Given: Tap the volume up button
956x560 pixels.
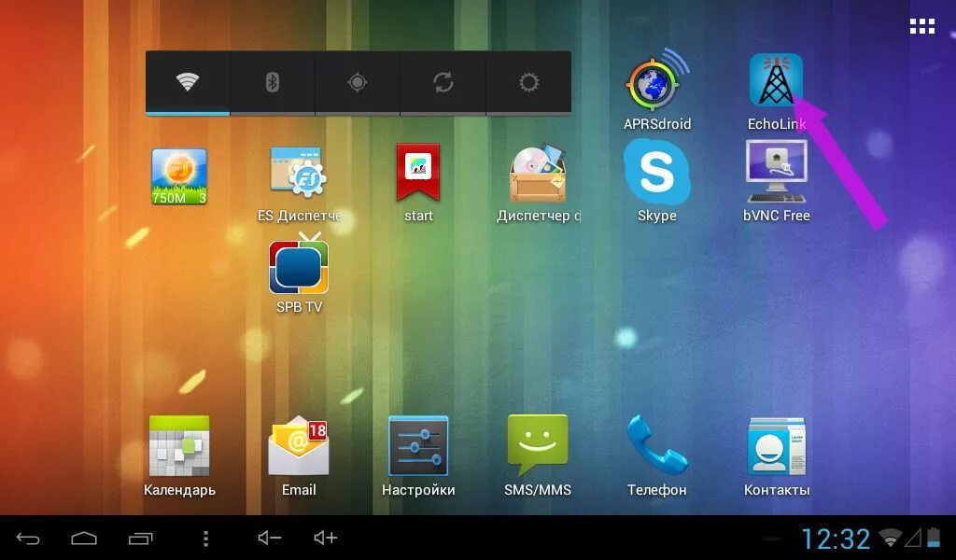Looking at the screenshot, I should point(326,538).
